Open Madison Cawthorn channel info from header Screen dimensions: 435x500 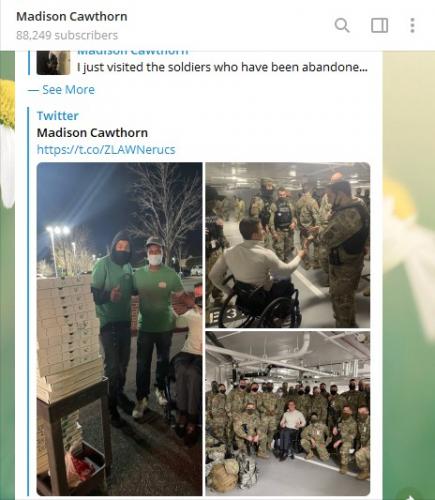tap(72, 16)
